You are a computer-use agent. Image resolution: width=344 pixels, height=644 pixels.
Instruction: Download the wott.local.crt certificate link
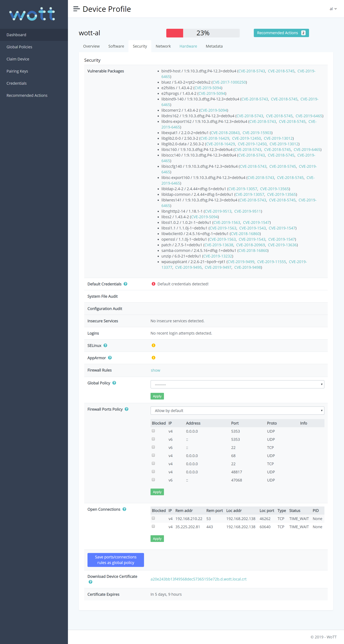tap(198, 579)
